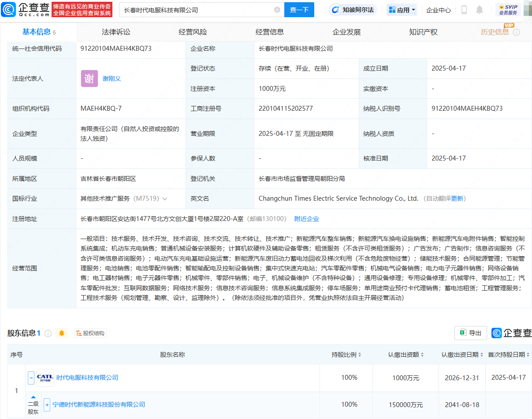
Task: Open notifications bell in the header
Action: 480,10
